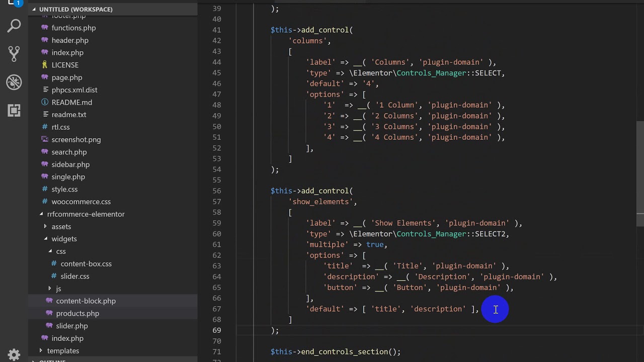
Task: Expand the assets folder
Action: pos(45,227)
